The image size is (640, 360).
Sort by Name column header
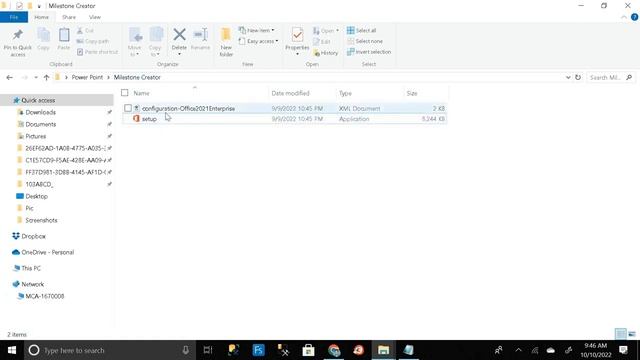[142, 93]
